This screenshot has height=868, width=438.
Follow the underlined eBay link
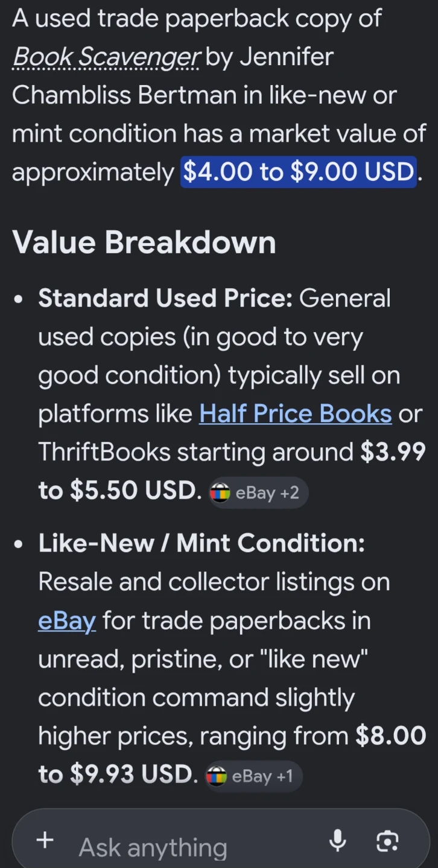[x=67, y=621]
